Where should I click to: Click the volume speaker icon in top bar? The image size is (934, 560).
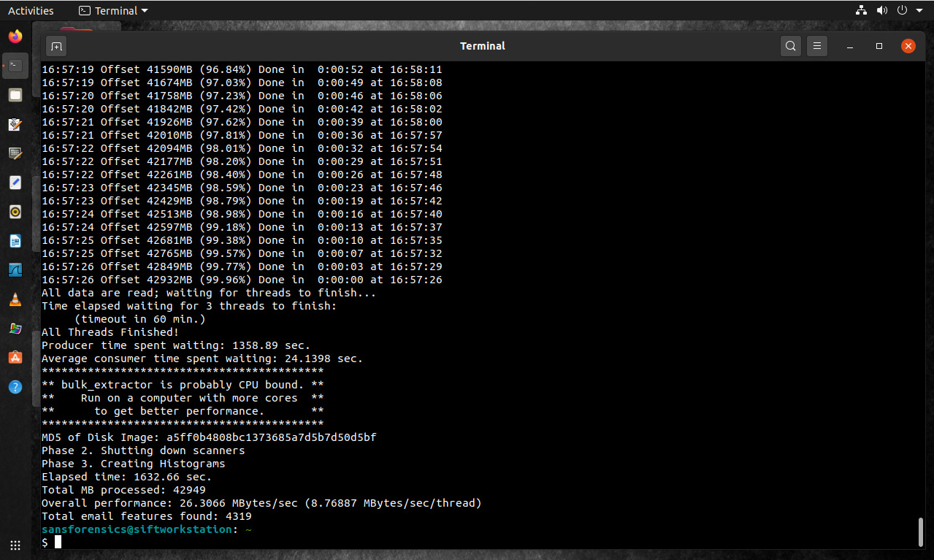coord(882,10)
